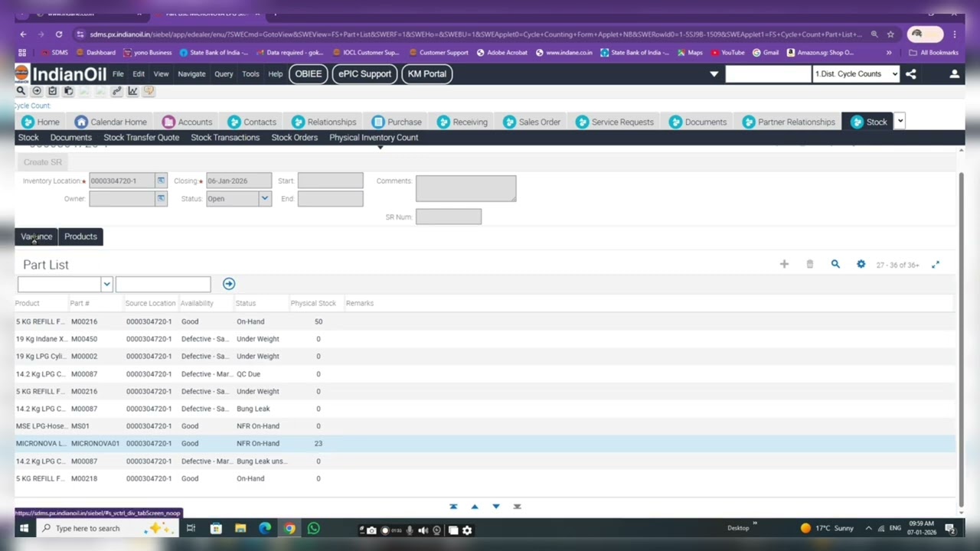
Task: Expand the dropdown arrow after the Stock tab
Action: click(900, 121)
